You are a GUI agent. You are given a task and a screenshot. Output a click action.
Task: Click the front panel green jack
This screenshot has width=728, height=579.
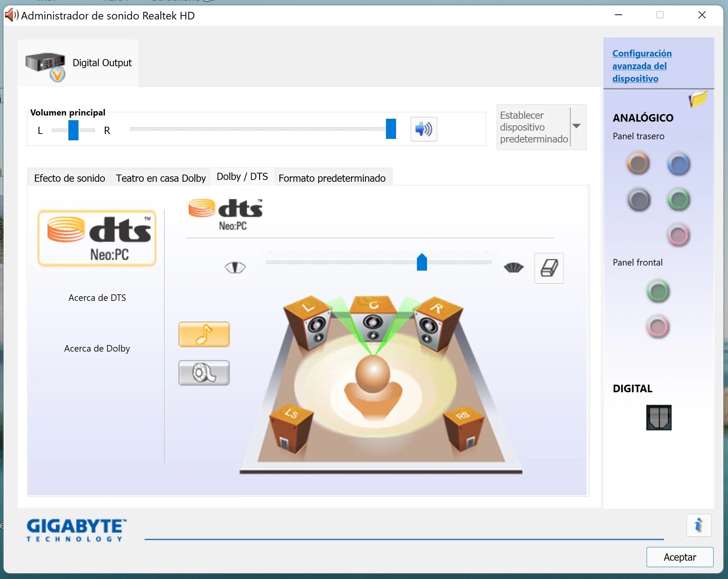pyautogui.click(x=658, y=291)
